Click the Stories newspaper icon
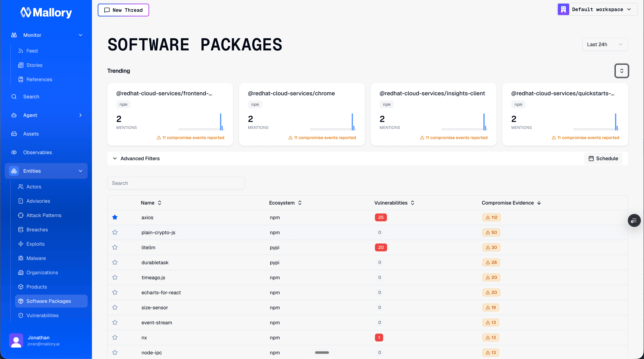644x359 pixels. (x=21, y=65)
